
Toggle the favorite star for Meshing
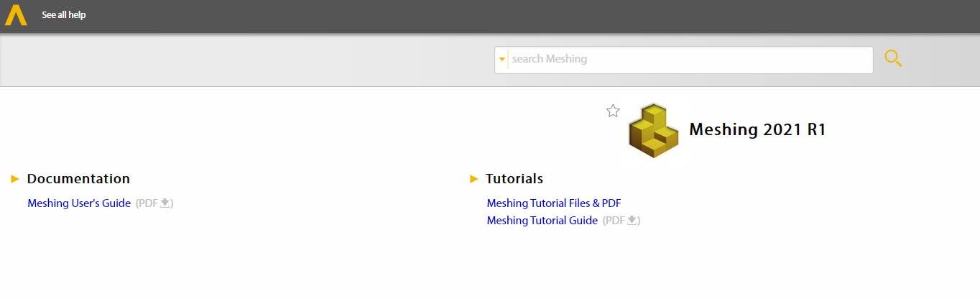[x=613, y=111]
